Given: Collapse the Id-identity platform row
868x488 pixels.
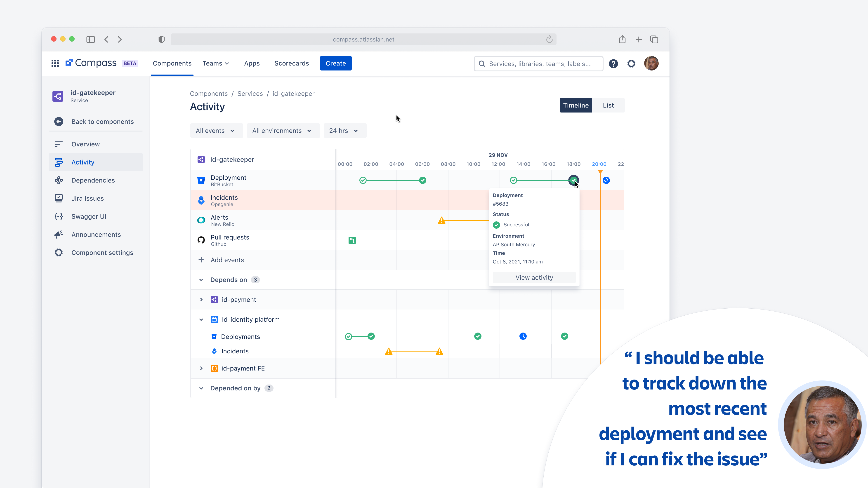Looking at the screenshot, I should [x=201, y=320].
